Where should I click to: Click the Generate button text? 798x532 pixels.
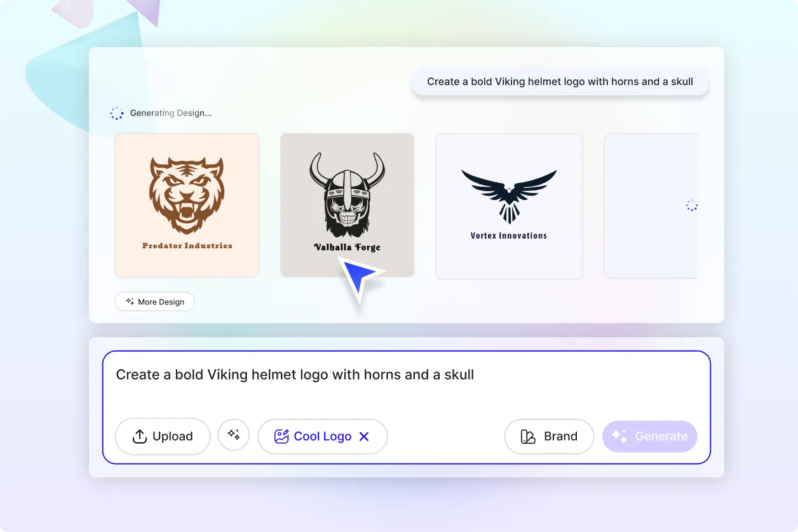661,437
